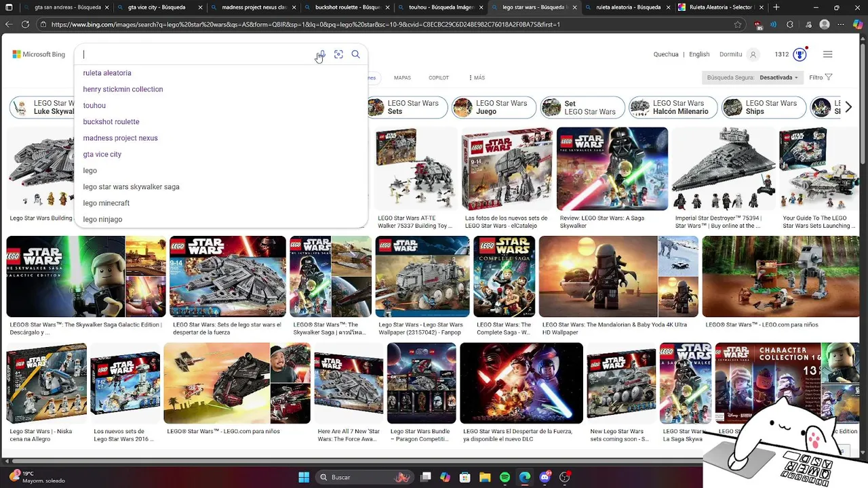Image resolution: width=868 pixels, height=488 pixels.
Task: Click the weather widget on taskbar
Action: 37,477
